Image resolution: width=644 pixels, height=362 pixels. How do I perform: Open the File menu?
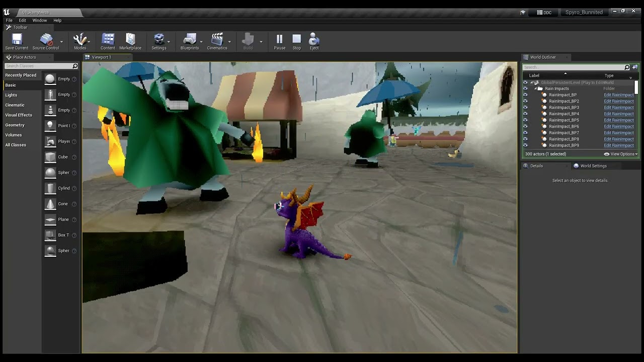(9, 21)
